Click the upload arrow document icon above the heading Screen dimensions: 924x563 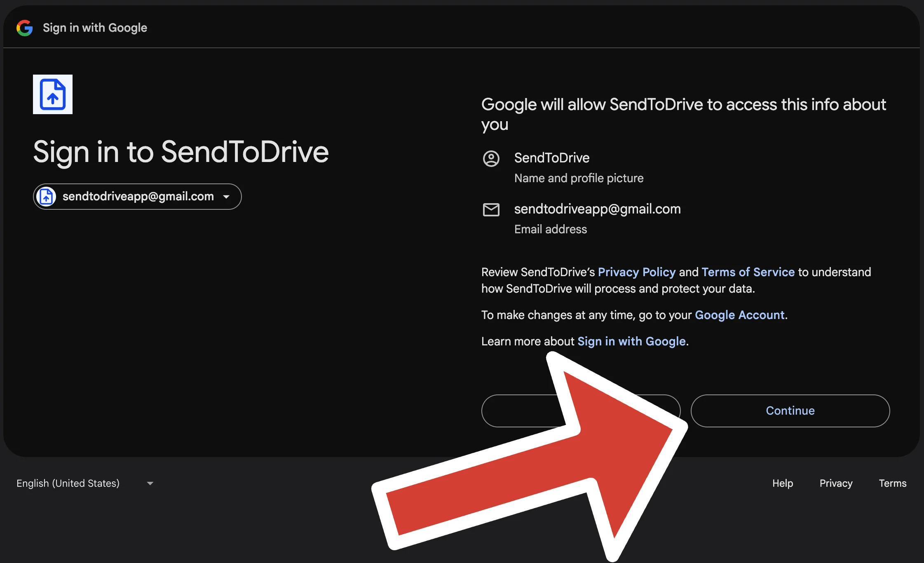click(x=52, y=94)
